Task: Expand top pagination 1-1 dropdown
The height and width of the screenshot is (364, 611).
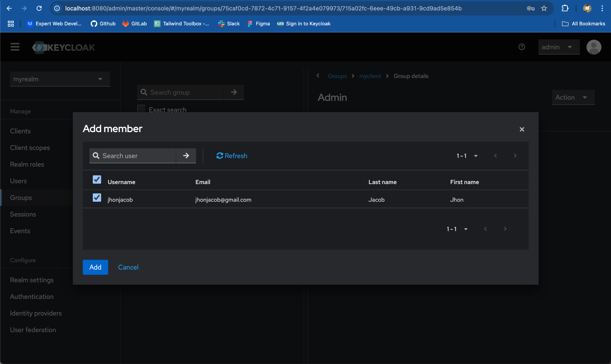Action: pyautogui.click(x=467, y=156)
